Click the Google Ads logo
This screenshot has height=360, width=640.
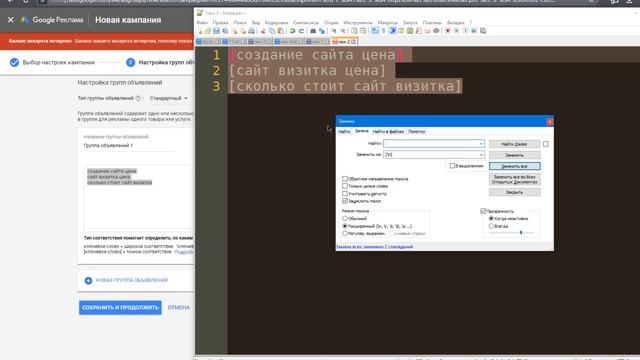pyautogui.click(x=25, y=20)
